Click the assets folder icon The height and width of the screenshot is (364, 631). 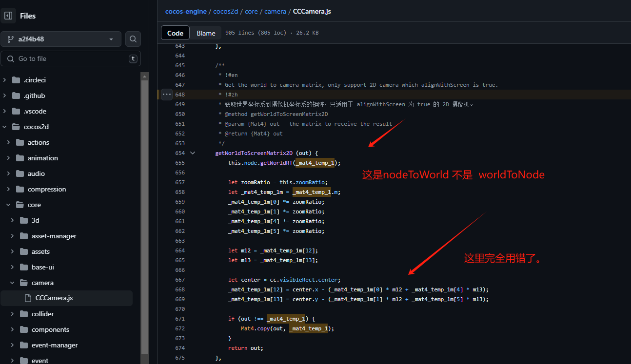[x=24, y=251]
